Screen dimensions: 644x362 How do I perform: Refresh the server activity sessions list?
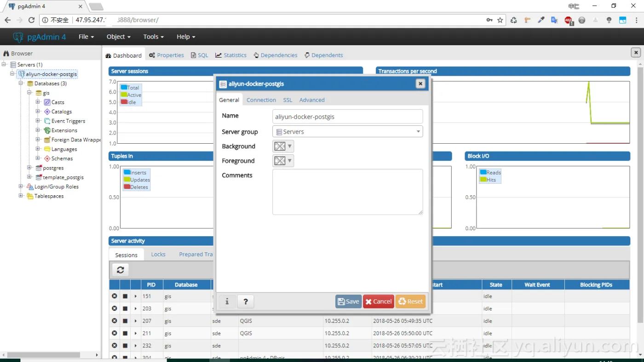(120, 270)
